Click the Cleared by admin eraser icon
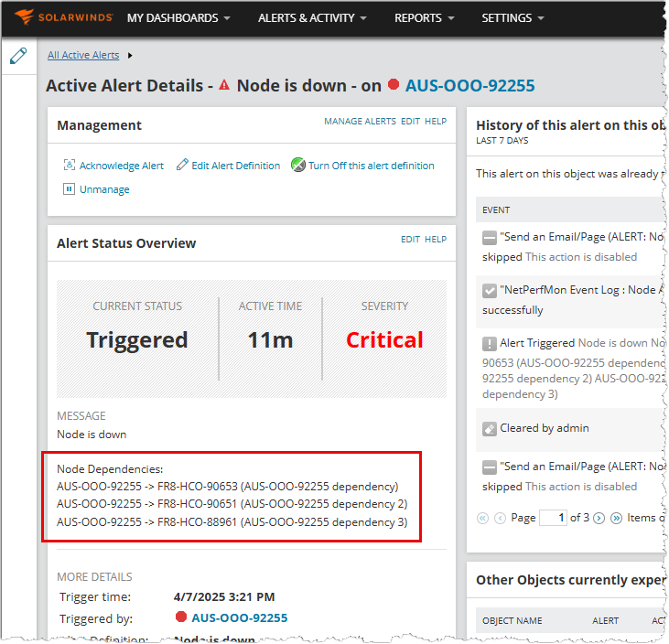The width and height of the screenshot is (669, 644). tap(490, 429)
